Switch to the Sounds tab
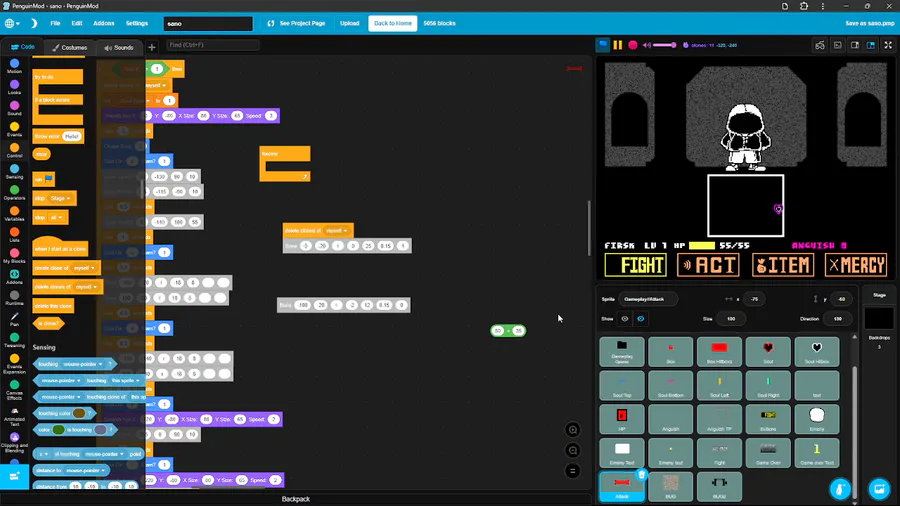900x506 pixels. tap(119, 48)
